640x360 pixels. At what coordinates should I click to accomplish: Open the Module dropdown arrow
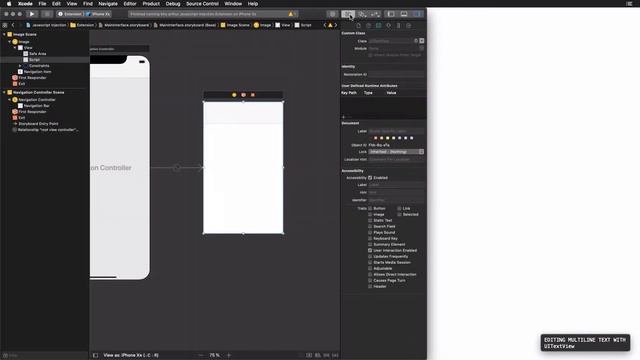pos(422,48)
